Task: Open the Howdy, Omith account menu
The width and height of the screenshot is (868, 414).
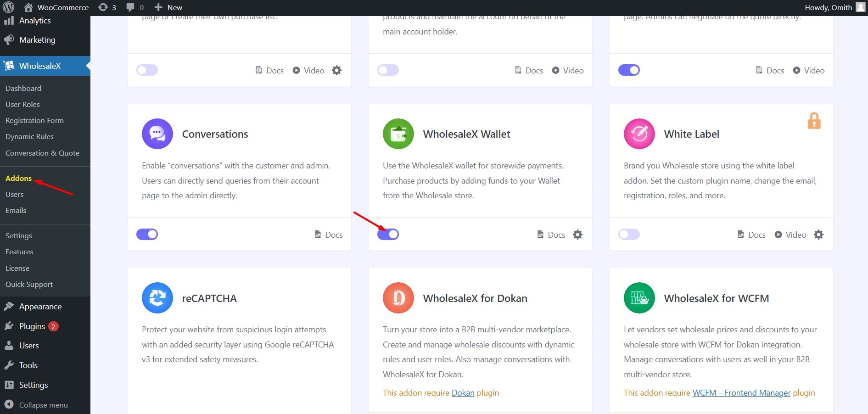Action: click(x=834, y=7)
